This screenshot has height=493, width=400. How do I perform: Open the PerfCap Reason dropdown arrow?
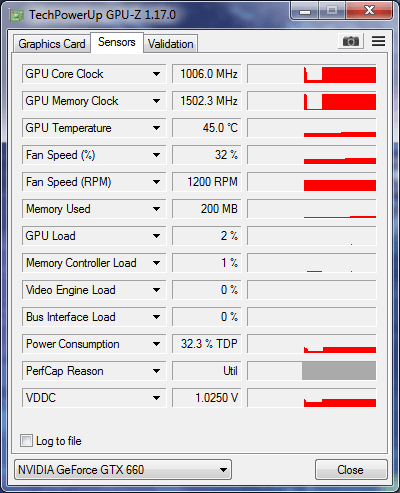click(x=156, y=371)
